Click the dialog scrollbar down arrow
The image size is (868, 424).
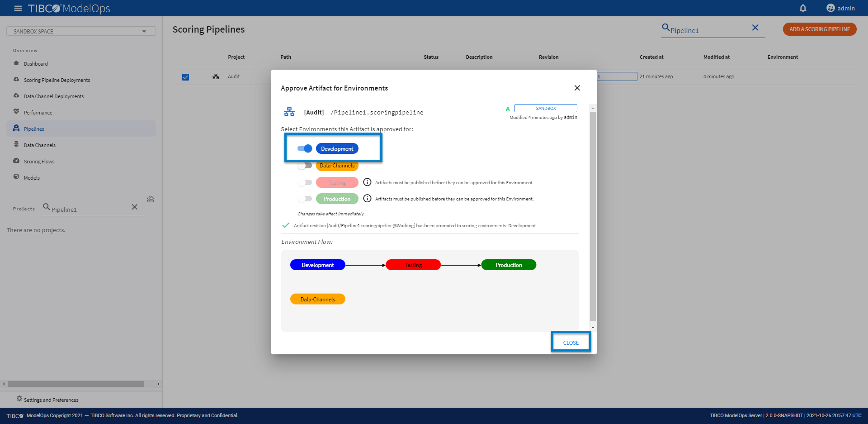pos(593,327)
